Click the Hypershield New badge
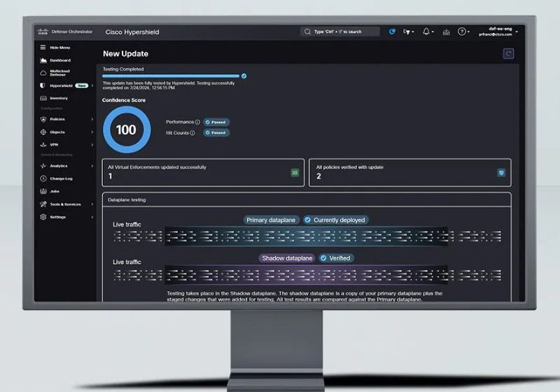Image resolution: width=560 pixels, height=392 pixels. 82,85
